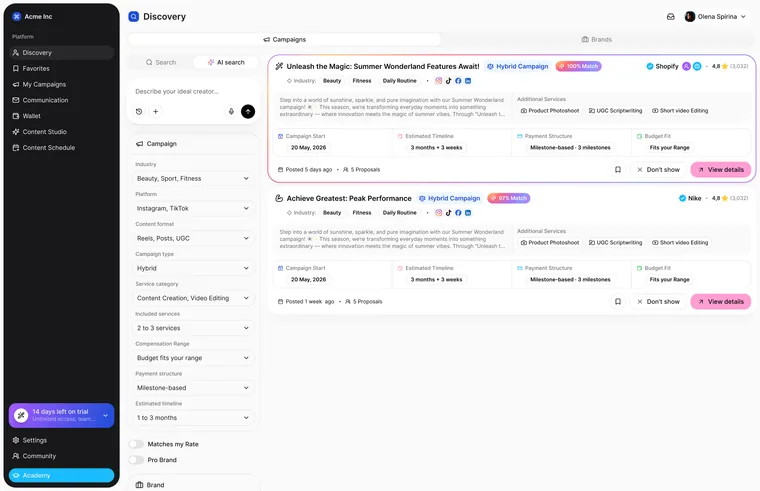Open Content Studio in the sidebar
The image size is (760, 491).
[62, 132]
